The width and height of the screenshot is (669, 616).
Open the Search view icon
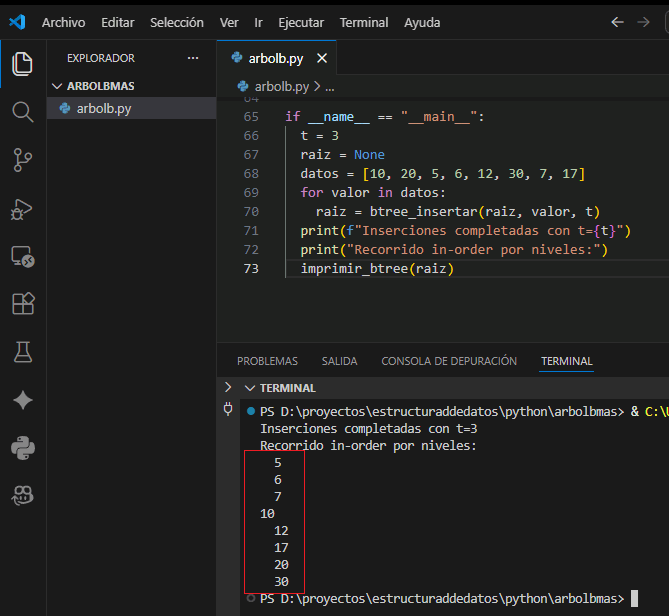click(x=22, y=111)
